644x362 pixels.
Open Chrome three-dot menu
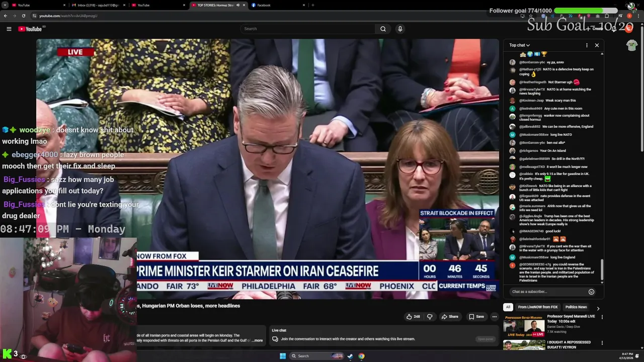click(638, 16)
